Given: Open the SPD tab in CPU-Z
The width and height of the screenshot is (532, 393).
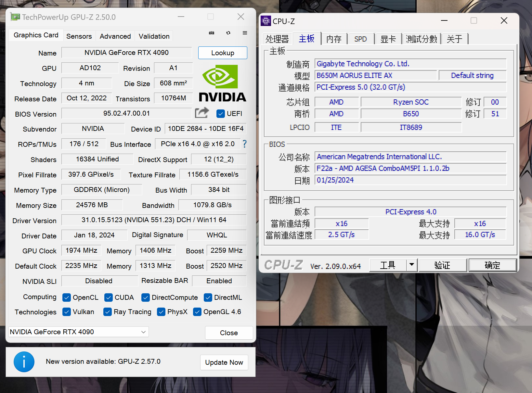Looking at the screenshot, I should pos(360,39).
